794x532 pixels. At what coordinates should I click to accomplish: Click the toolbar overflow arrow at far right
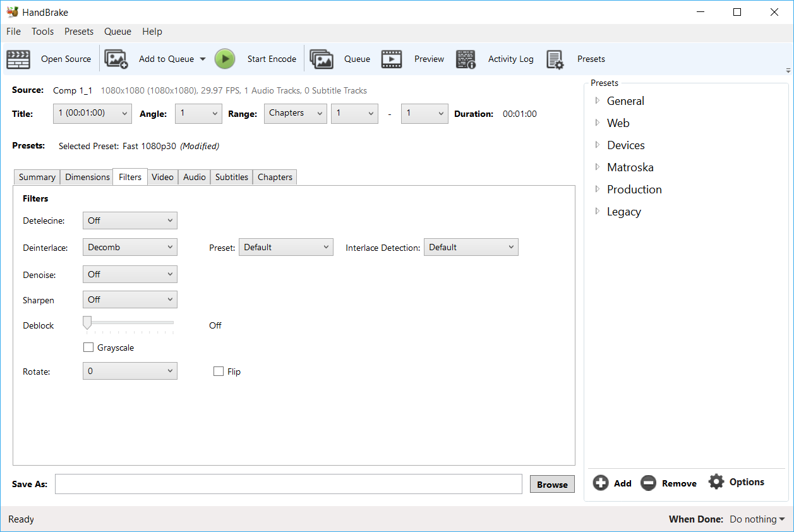788,70
